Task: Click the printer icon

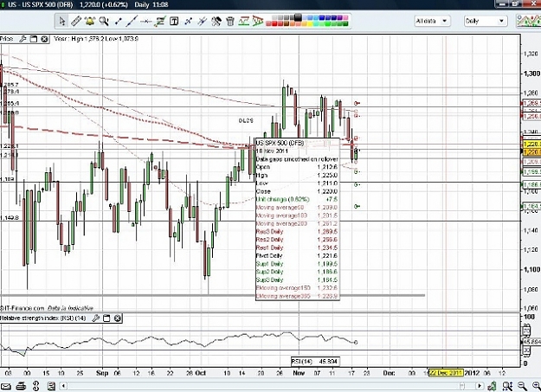Action: point(21,386)
